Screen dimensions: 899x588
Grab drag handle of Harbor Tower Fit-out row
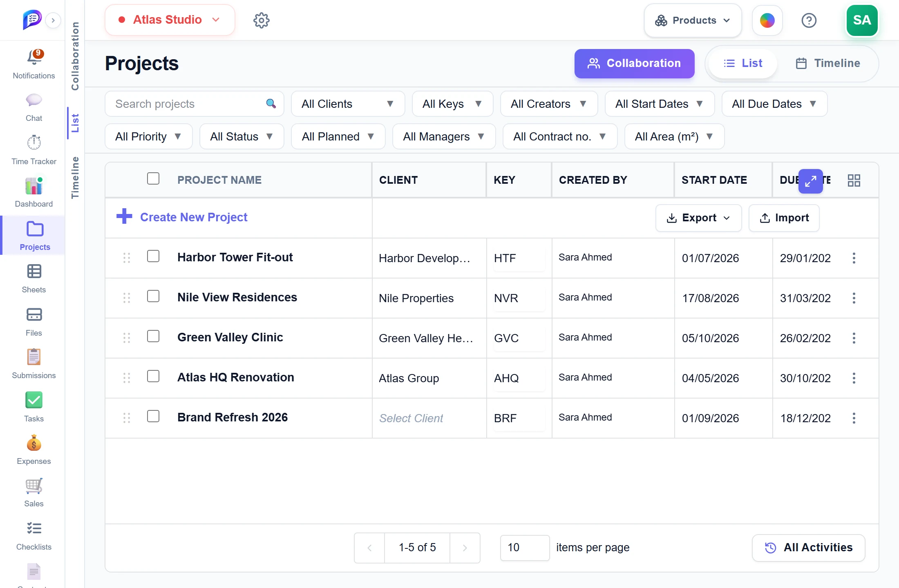(x=127, y=258)
